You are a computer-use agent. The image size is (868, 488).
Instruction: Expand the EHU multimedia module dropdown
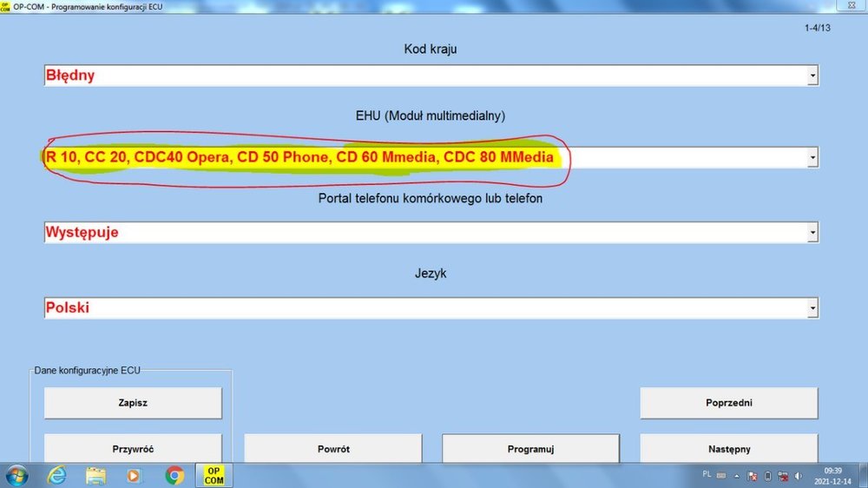812,157
